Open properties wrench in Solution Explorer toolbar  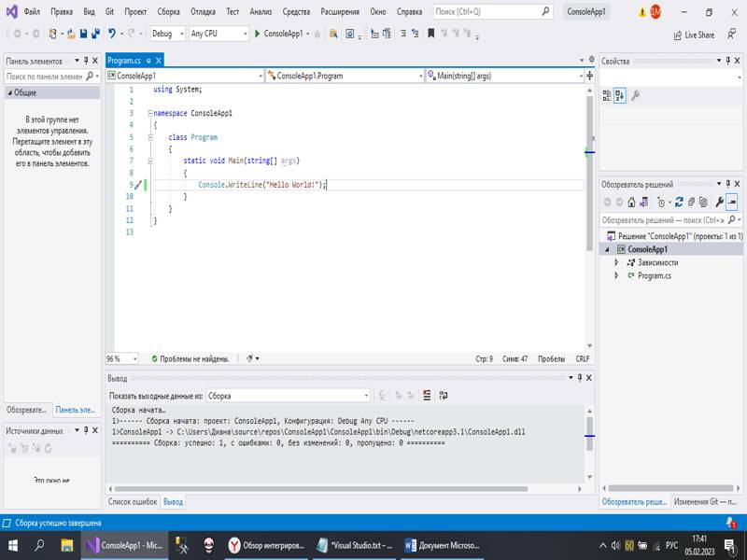[719, 202]
